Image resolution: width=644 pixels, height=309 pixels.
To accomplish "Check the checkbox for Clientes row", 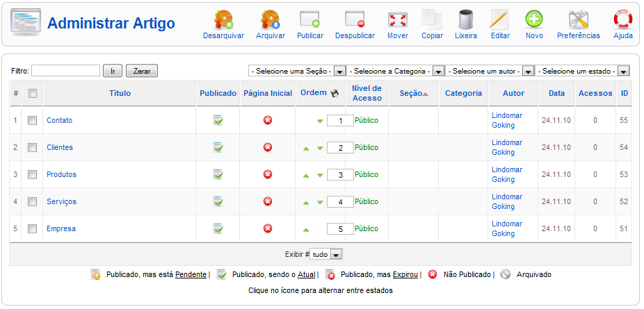I will [x=32, y=147].
